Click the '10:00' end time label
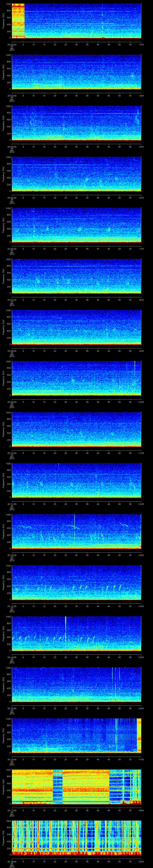The image size is (153, 868). pyautogui.click(x=141, y=402)
